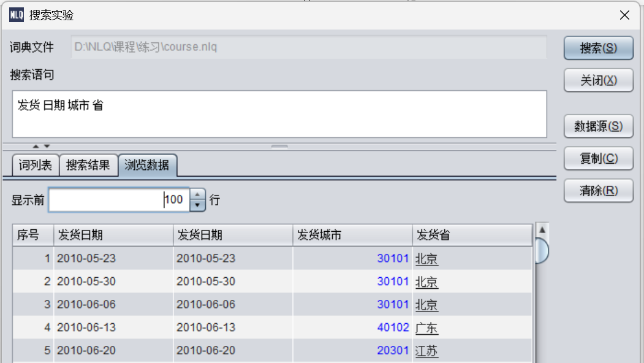644x363 pixels.
Task: Expand split pane with the down arrow
Action: click(x=47, y=146)
